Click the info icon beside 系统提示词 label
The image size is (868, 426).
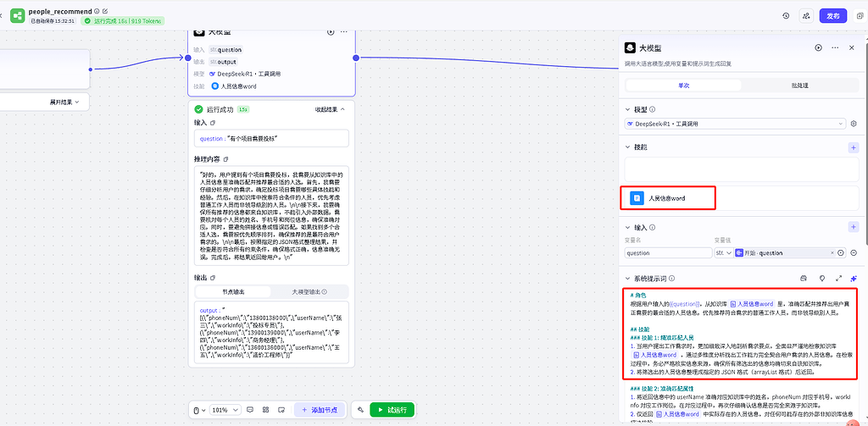pyautogui.click(x=671, y=279)
